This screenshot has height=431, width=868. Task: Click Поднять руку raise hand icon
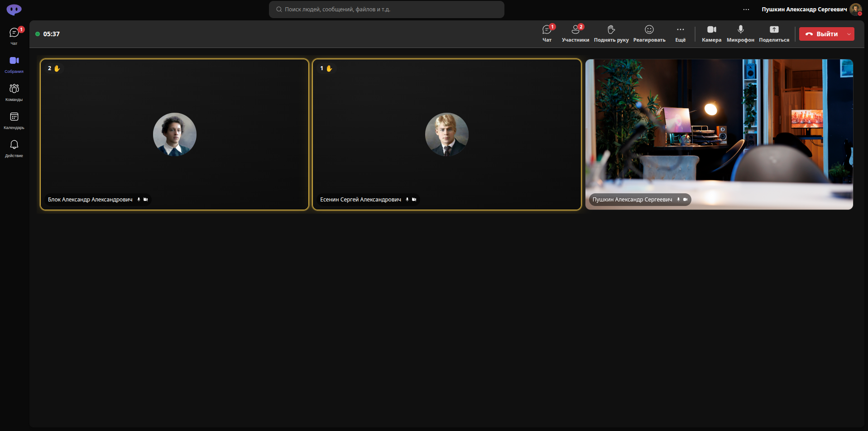pos(611,34)
